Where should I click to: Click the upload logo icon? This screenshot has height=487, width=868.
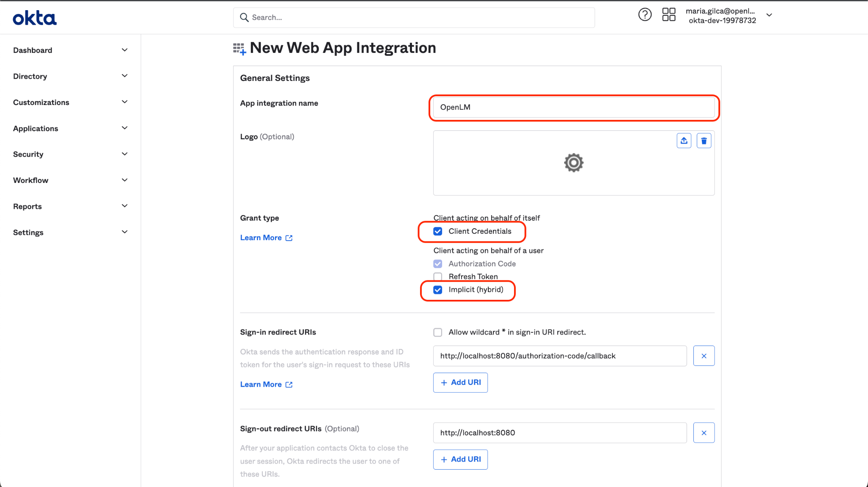tap(684, 141)
